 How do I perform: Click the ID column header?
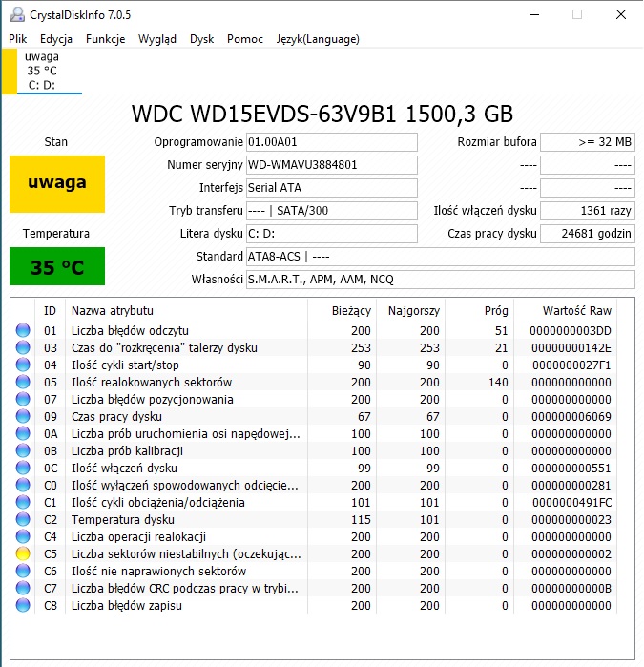pyautogui.click(x=50, y=311)
